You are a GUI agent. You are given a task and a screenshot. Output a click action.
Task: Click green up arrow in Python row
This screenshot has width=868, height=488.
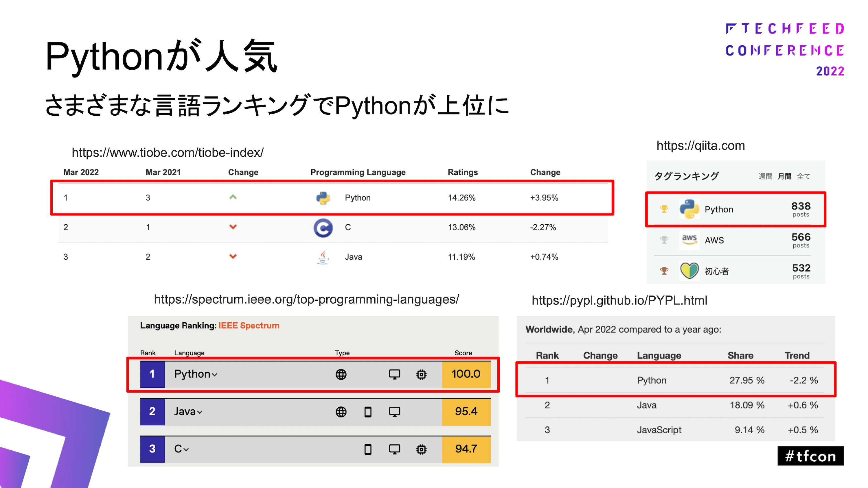click(233, 197)
